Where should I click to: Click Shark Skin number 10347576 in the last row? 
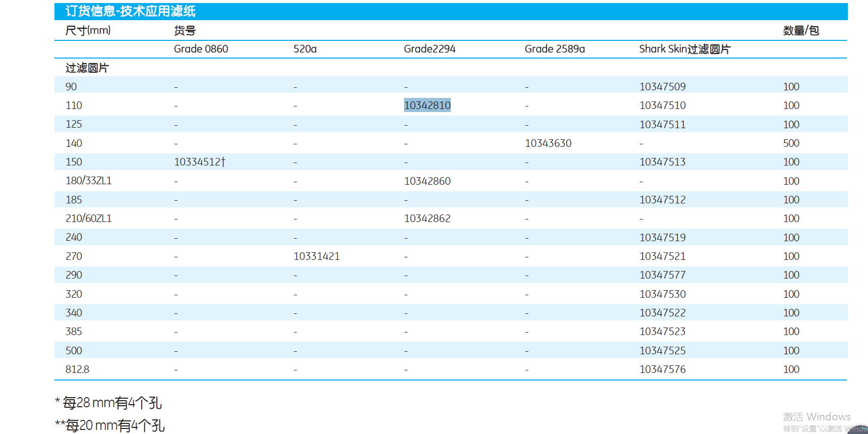(x=662, y=369)
